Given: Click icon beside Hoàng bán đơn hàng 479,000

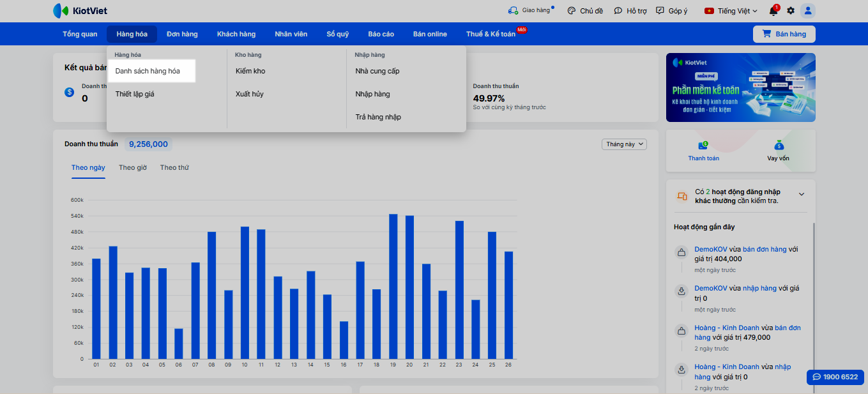Looking at the screenshot, I should pos(681,331).
